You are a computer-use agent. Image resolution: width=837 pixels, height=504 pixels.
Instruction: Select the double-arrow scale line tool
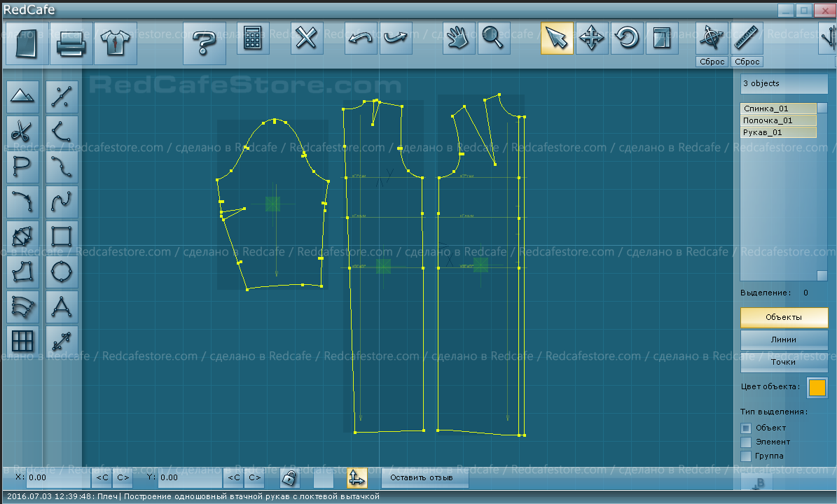click(x=62, y=342)
